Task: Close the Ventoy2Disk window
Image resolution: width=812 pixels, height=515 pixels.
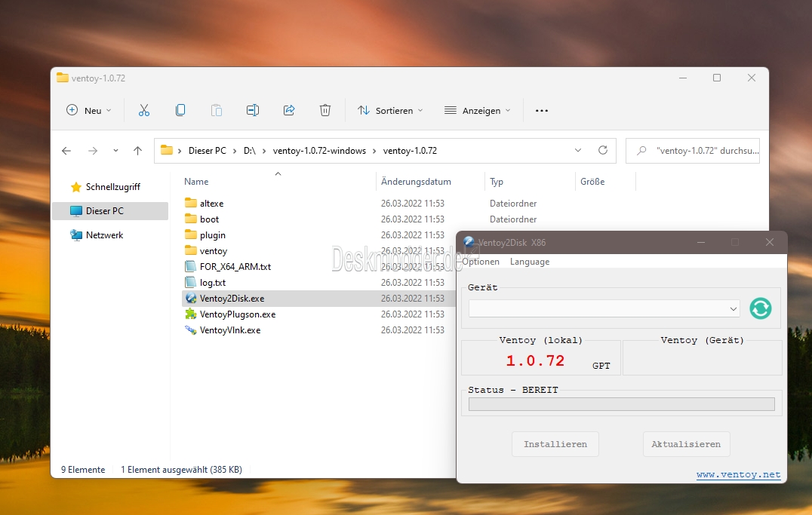Action: (x=770, y=242)
